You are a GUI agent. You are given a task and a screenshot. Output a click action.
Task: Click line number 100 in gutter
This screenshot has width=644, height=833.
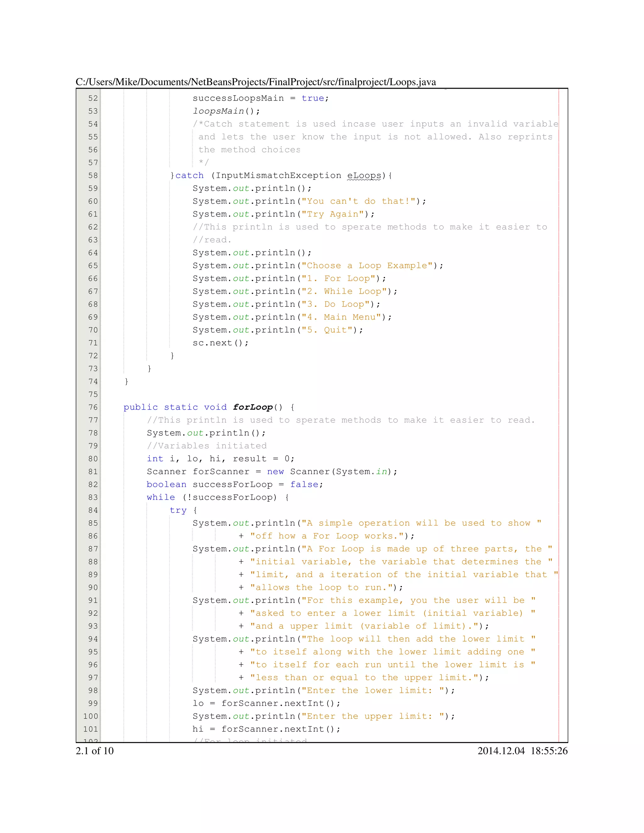[91, 716]
